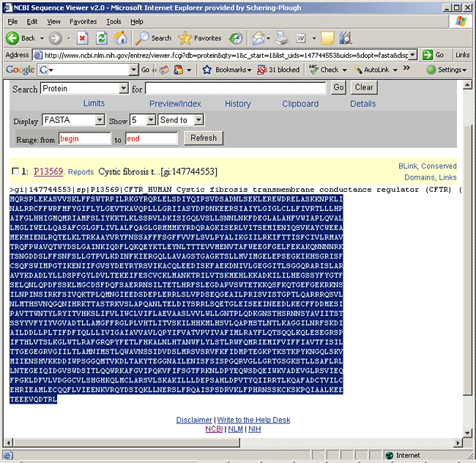
Task: Switch to the Limits tab
Action: [94, 103]
